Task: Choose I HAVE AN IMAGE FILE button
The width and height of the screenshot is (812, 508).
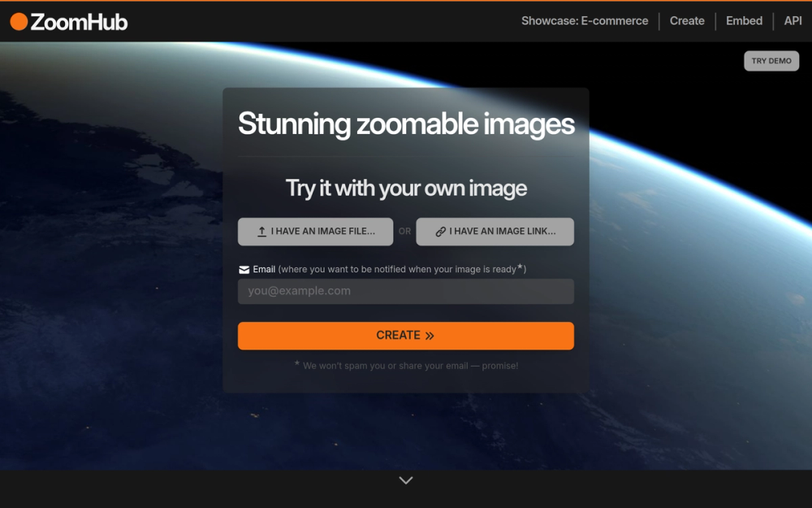Action: coord(315,231)
